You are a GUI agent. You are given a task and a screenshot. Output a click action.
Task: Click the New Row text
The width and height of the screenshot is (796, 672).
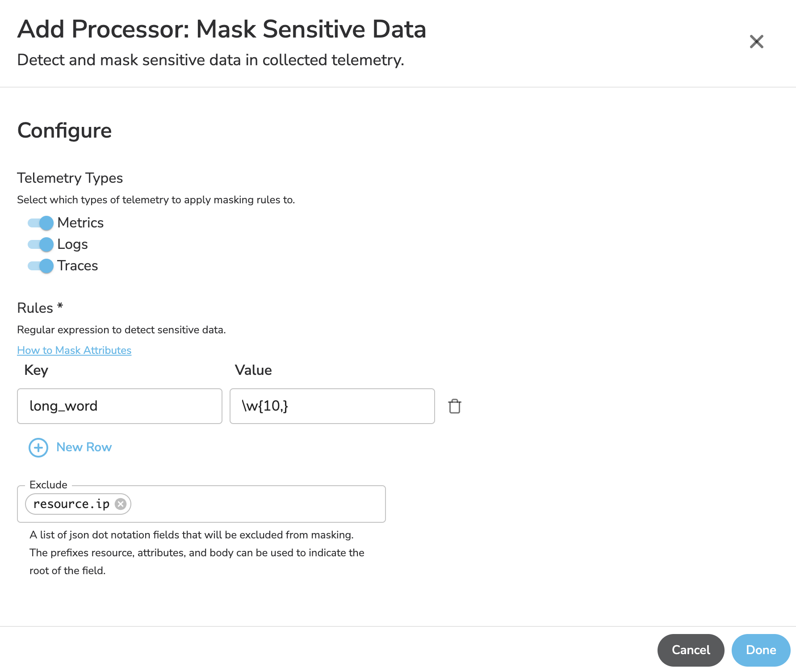[84, 447]
